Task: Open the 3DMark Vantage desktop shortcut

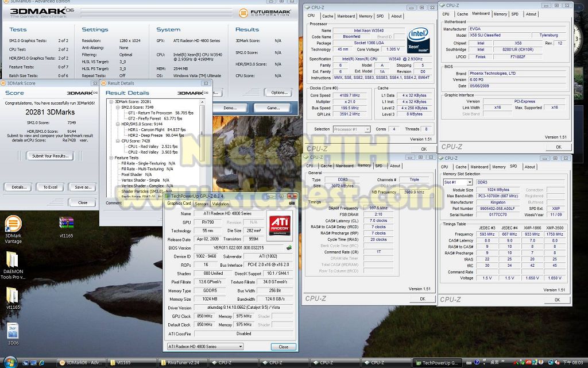Action: pyautogui.click(x=13, y=224)
